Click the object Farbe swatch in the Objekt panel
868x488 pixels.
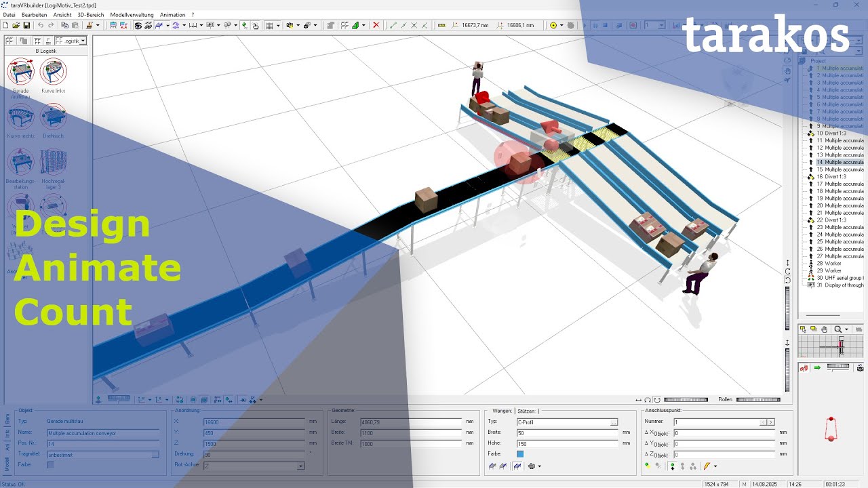tap(50, 465)
